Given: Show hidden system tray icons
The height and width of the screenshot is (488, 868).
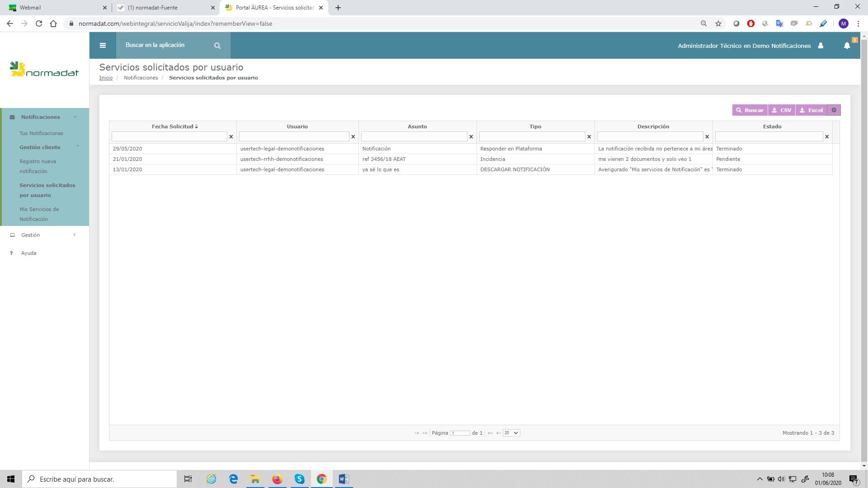Looking at the screenshot, I should 759,479.
